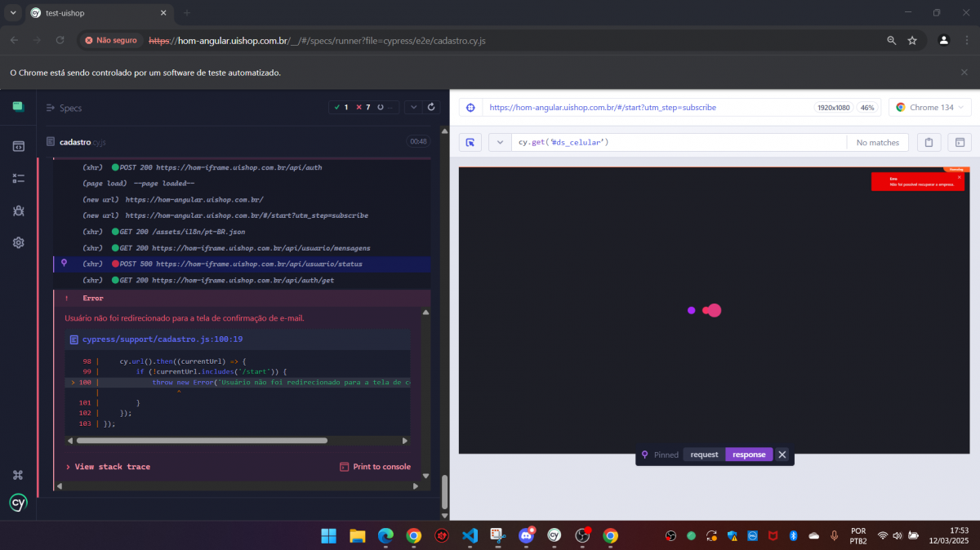The image size is (980, 550).
Task: Toggle the element picker arrow button
Action: (x=470, y=142)
